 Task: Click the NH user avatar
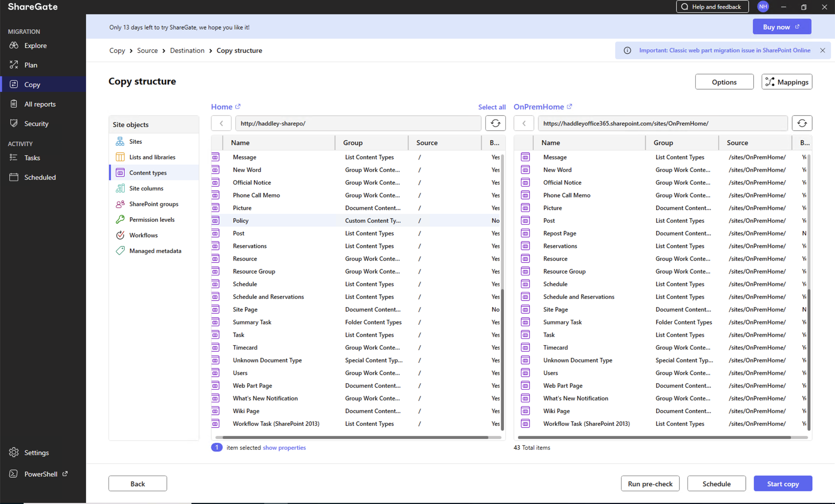click(x=763, y=7)
